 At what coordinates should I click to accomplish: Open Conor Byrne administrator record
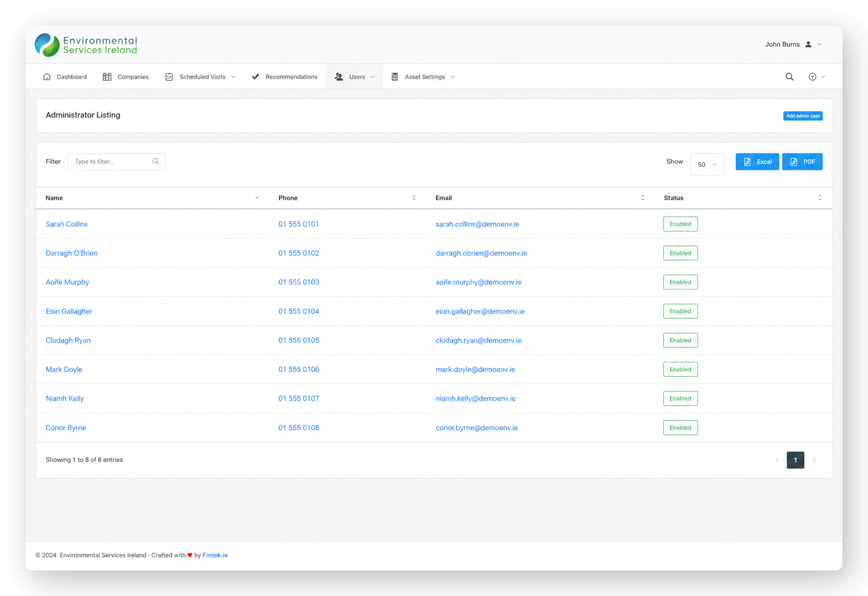pyautogui.click(x=66, y=428)
